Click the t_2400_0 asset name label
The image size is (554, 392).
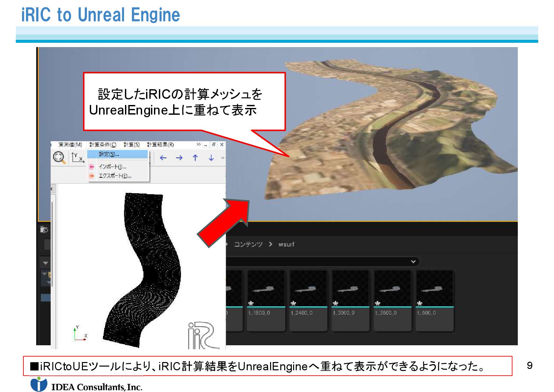302,313
